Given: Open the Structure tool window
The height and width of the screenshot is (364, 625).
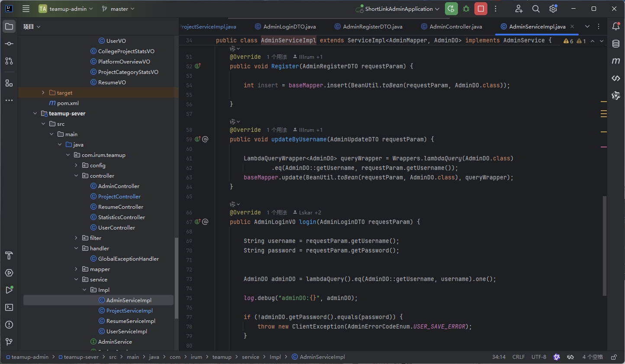Looking at the screenshot, I should point(9,83).
